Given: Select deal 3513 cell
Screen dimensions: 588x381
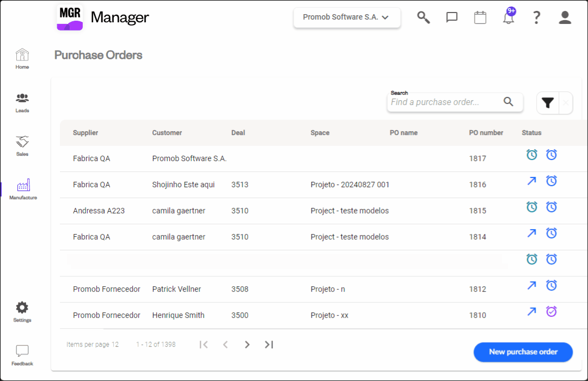Looking at the screenshot, I should coord(240,185).
